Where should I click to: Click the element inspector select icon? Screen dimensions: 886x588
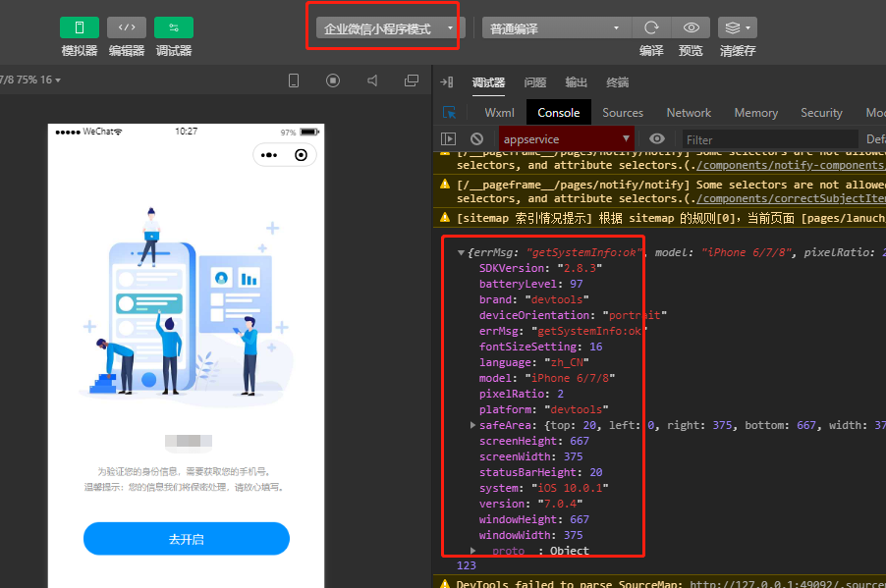click(x=449, y=113)
